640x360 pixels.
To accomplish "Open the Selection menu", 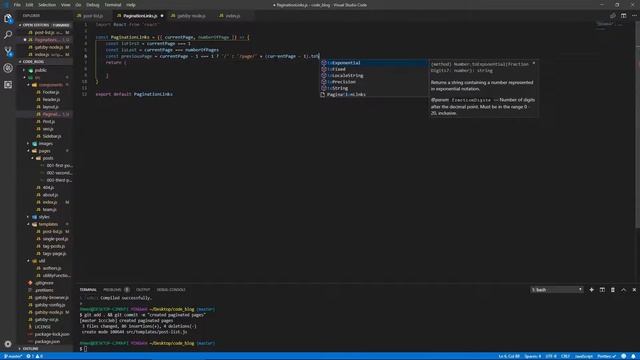I will pos(47,5).
